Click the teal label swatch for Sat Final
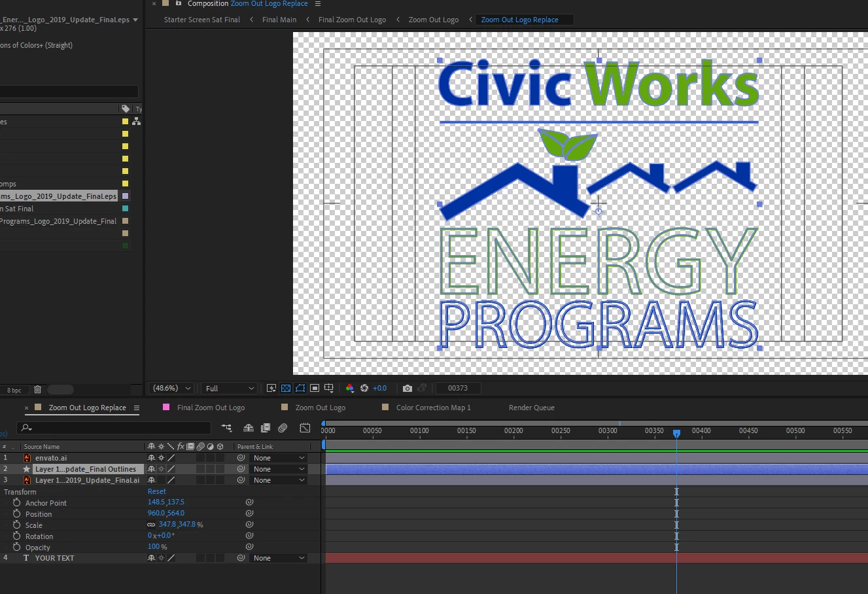This screenshot has height=594, width=868. pyautogui.click(x=126, y=209)
